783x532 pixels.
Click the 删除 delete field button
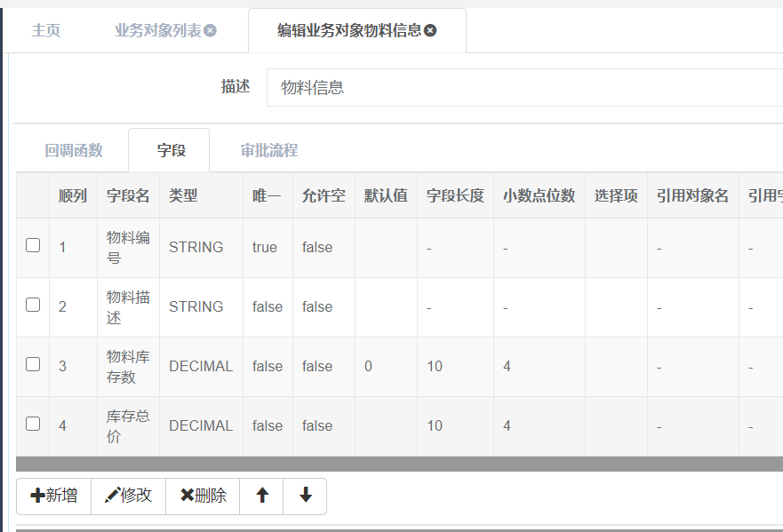203,496
